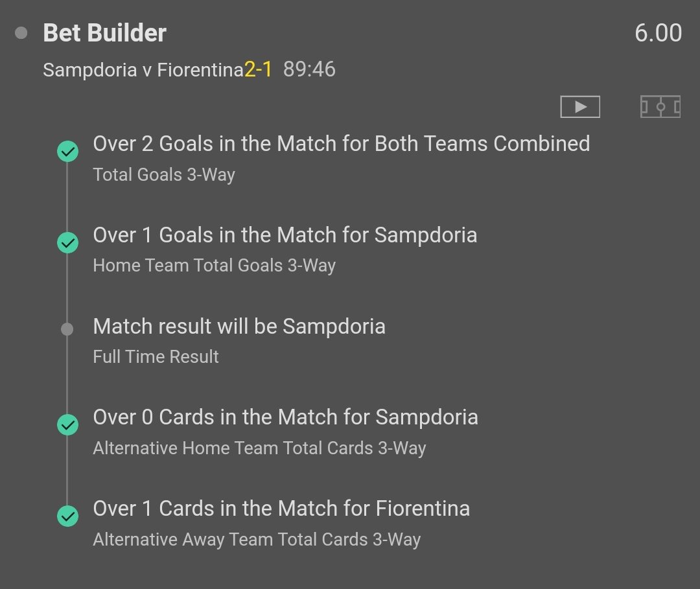This screenshot has height=589, width=700.
Task: Click green check for Sampdoria Over 1 Goals
Action: [x=67, y=243]
